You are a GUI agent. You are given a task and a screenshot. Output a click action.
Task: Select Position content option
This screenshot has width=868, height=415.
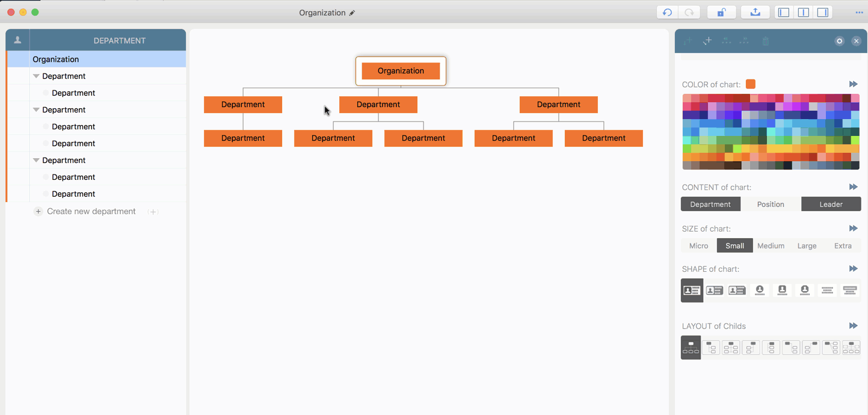point(771,204)
